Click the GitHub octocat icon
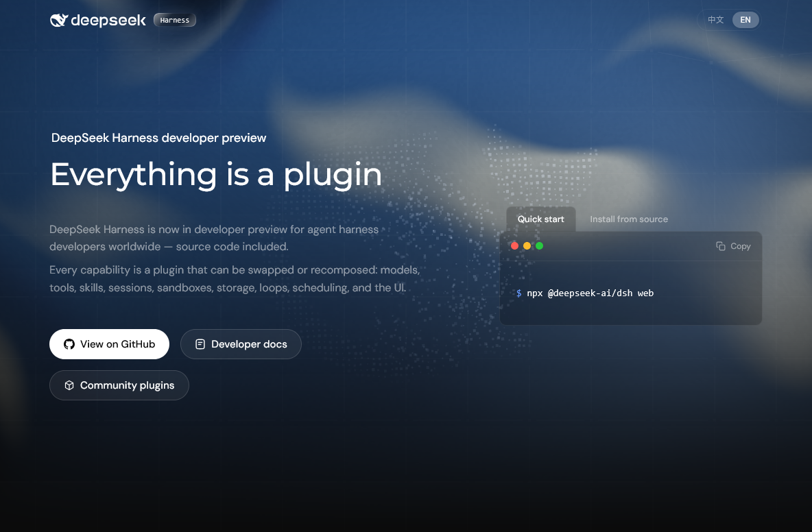 click(x=69, y=344)
